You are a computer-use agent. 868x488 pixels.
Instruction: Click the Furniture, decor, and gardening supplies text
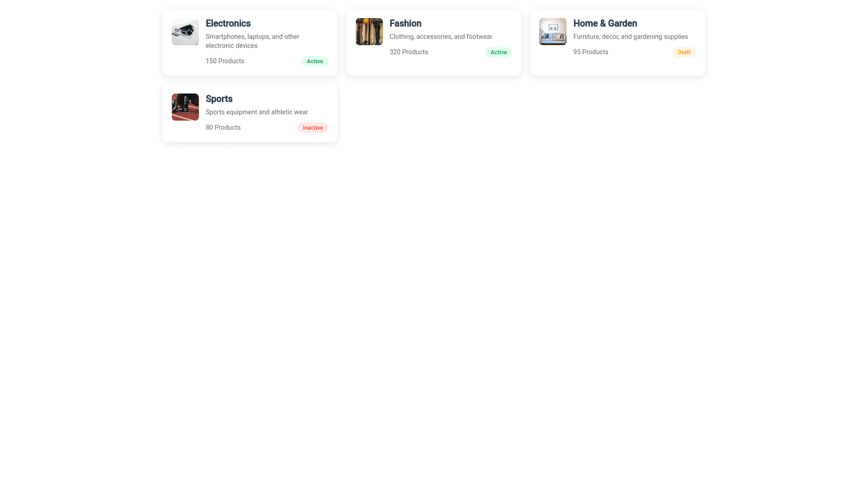coord(630,37)
